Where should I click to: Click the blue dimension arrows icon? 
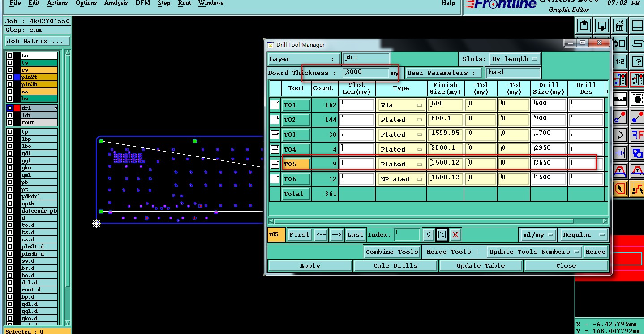620,153
